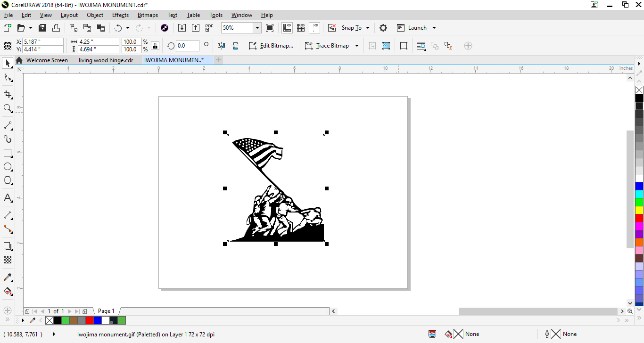Toggle Show Rulers button
The image size is (644, 343).
(x=287, y=28)
